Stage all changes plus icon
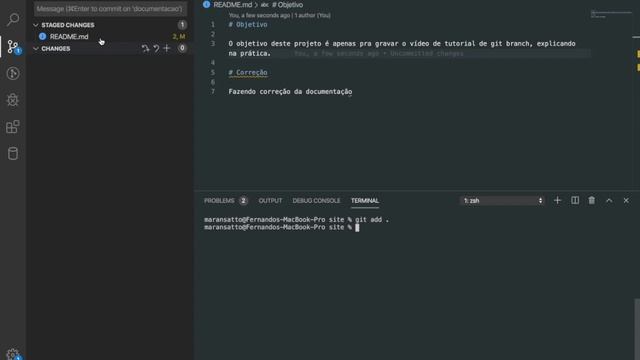640x360 pixels. coord(167,49)
